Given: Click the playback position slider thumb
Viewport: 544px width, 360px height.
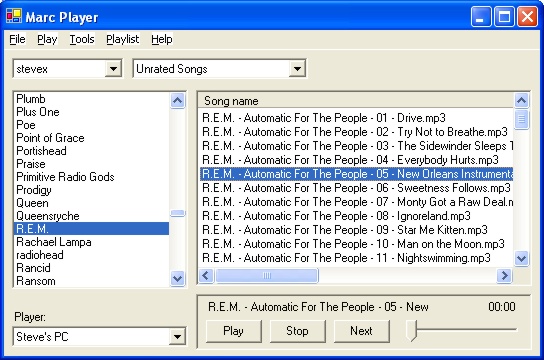Looking at the screenshot, I should point(411,331).
